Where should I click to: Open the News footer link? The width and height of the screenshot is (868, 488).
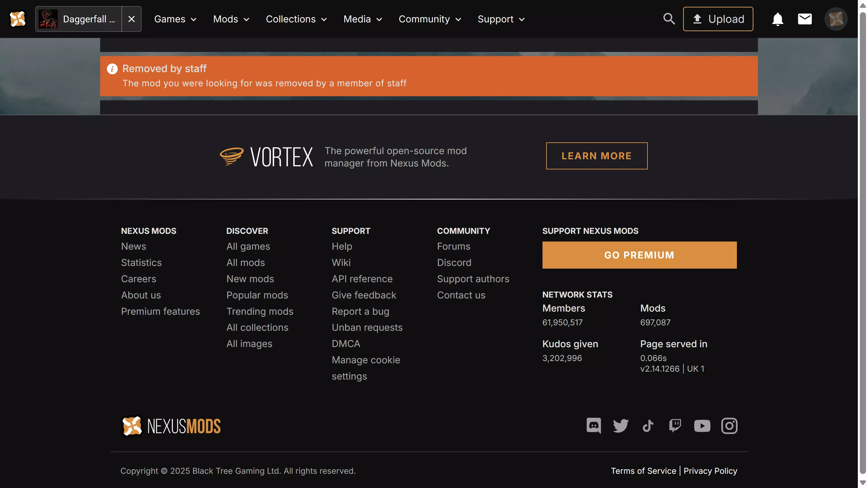pyautogui.click(x=133, y=246)
